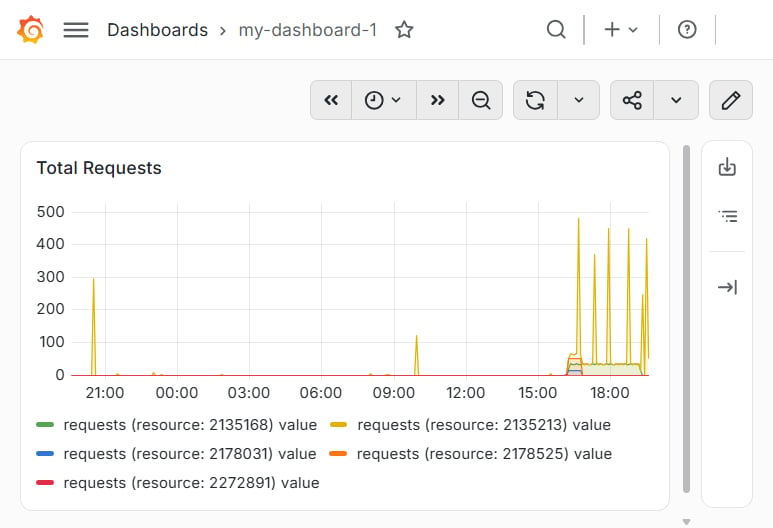Toggle series resource 2135213 in legend
Screen dimensions: 773x528
click(484, 424)
